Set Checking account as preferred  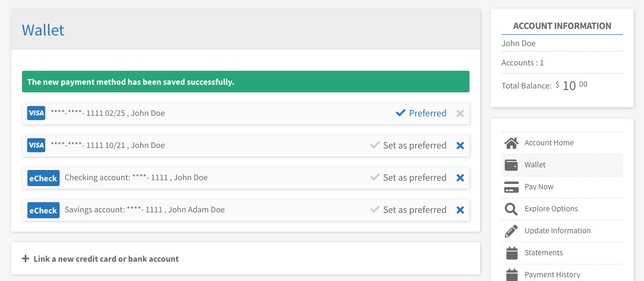coord(408,178)
